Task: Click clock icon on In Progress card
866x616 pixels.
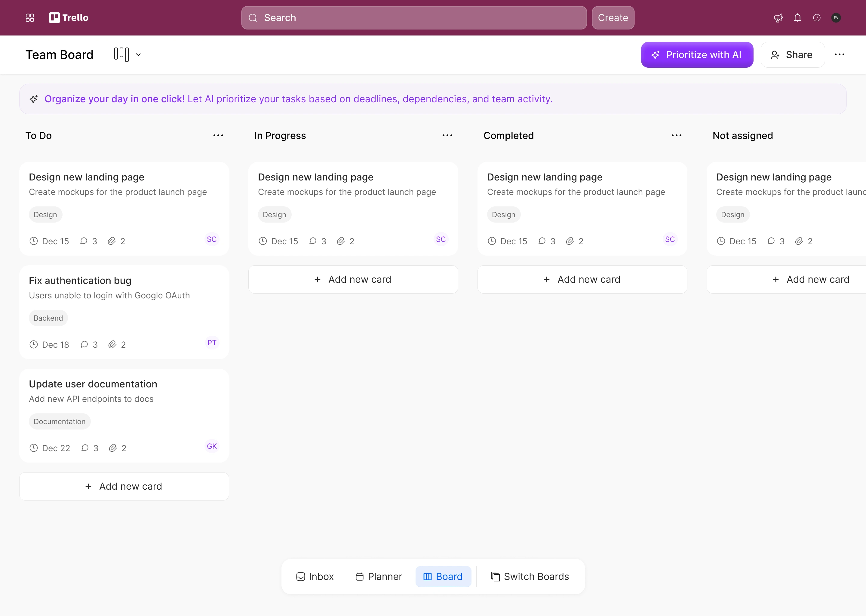Action: tap(263, 241)
